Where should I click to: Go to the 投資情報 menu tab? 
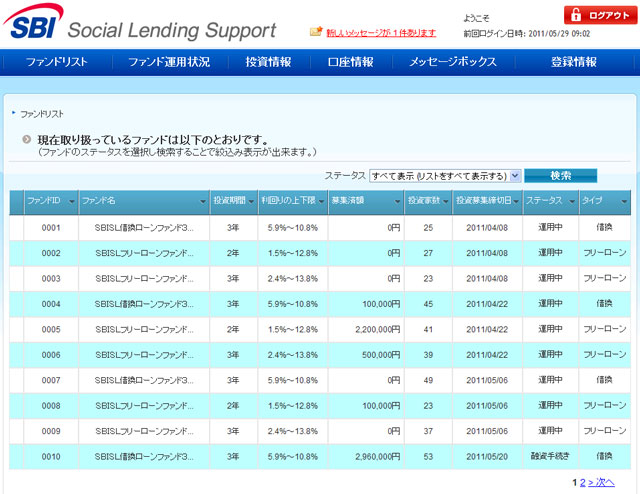click(x=268, y=62)
